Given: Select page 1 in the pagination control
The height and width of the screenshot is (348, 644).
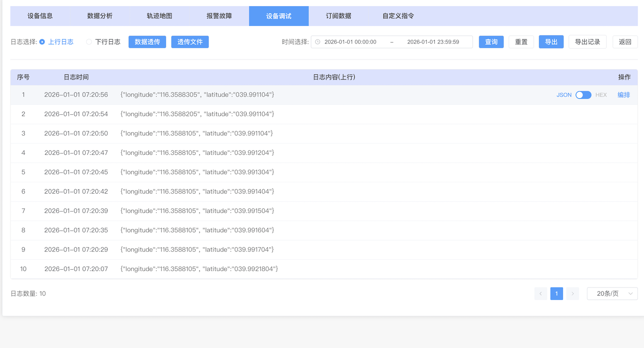Looking at the screenshot, I should (x=557, y=294).
